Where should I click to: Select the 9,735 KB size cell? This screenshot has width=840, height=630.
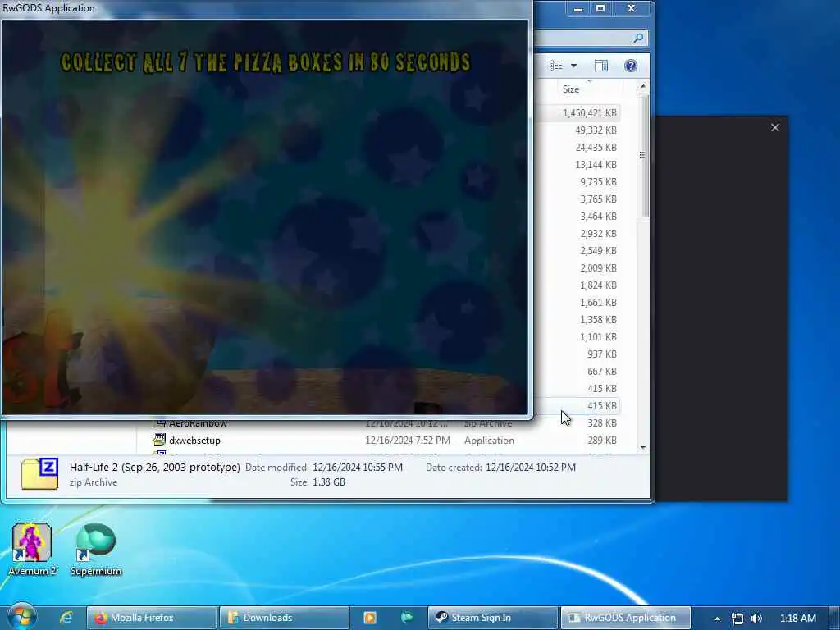[x=598, y=181]
